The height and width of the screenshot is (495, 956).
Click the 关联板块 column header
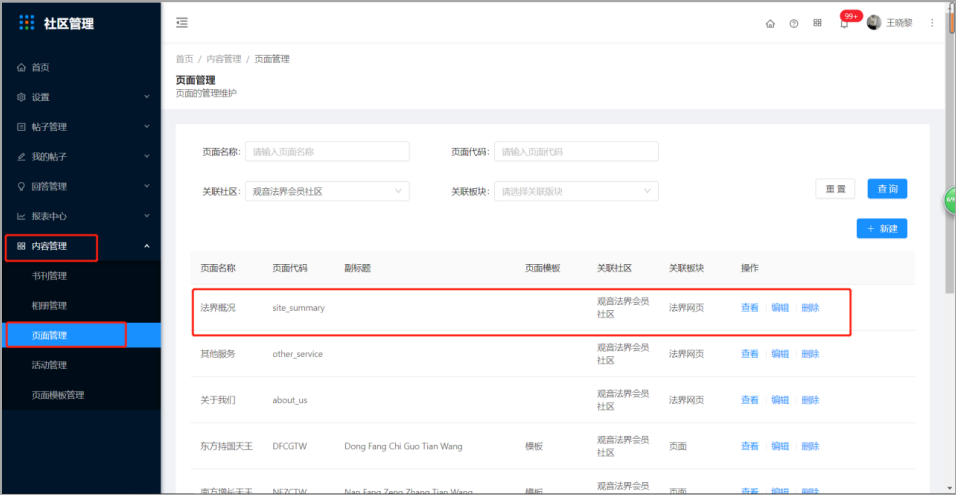[x=687, y=268]
